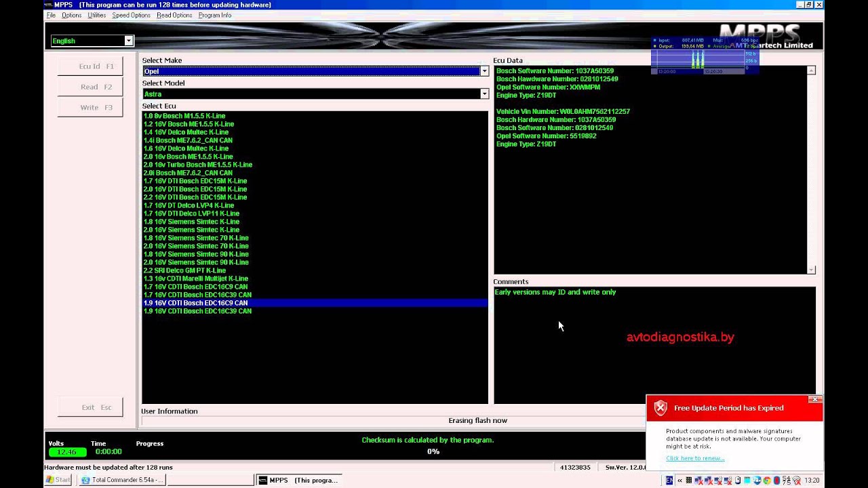Click 'Opel Software Number: 5519892' in Ecu Data

coord(547,136)
